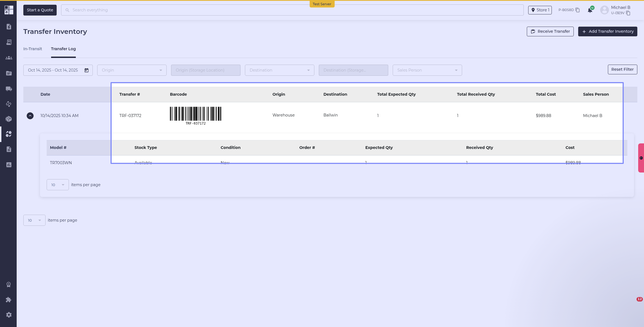Switch to the In-Transit tab
Image resolution: width=644 pixels, height=327 pixels.
click(32, 49)
